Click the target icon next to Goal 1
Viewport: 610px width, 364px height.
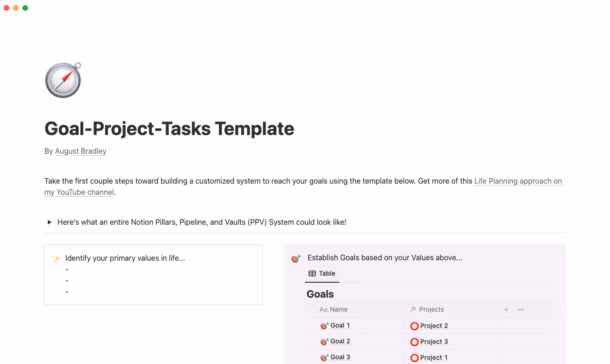click(x=325, y=325)
